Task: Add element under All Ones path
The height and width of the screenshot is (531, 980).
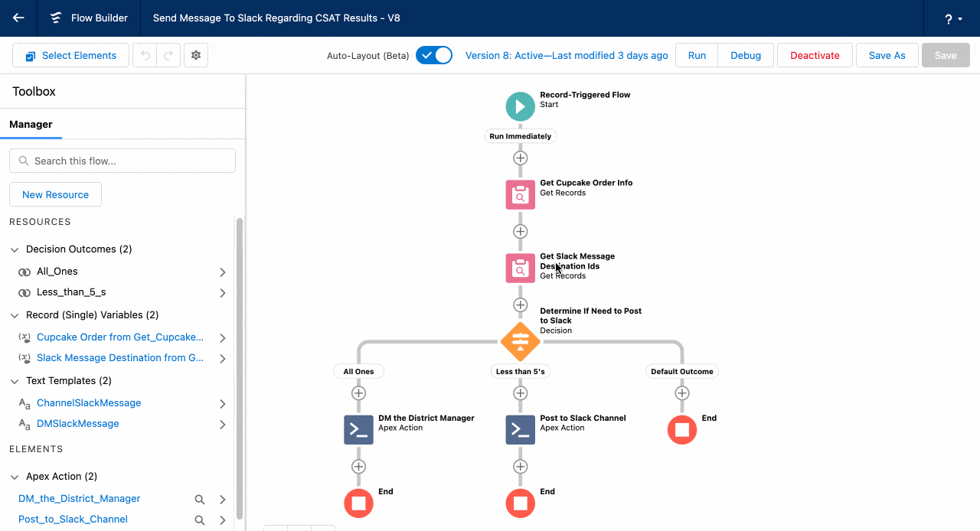Action: (x=358, y=393)
